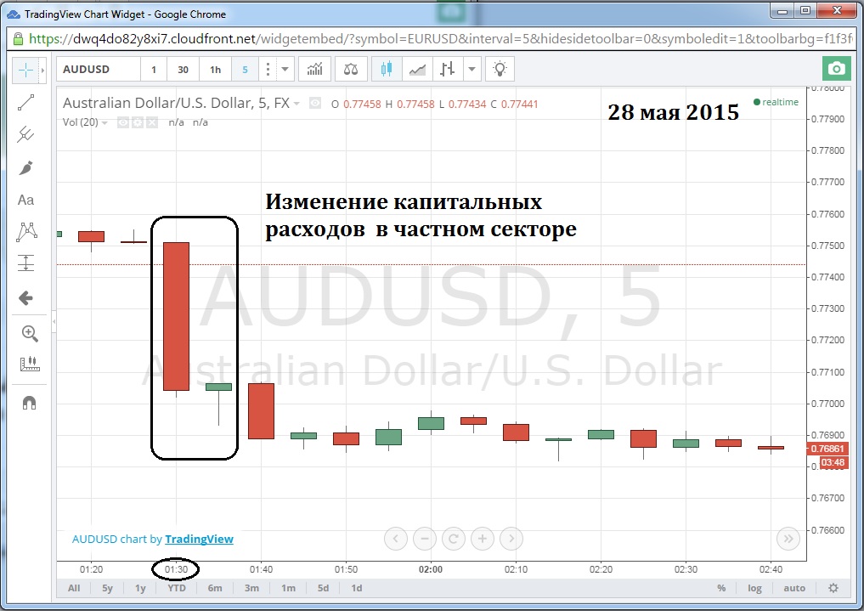Switch to the 30 minute interval
Screen dimensions: 864x616
[183, 70]
